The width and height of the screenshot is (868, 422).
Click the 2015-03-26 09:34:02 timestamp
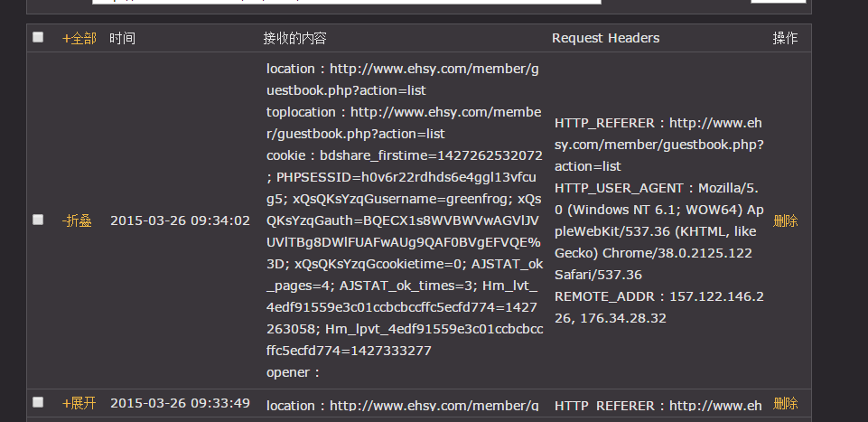point(180,221)
